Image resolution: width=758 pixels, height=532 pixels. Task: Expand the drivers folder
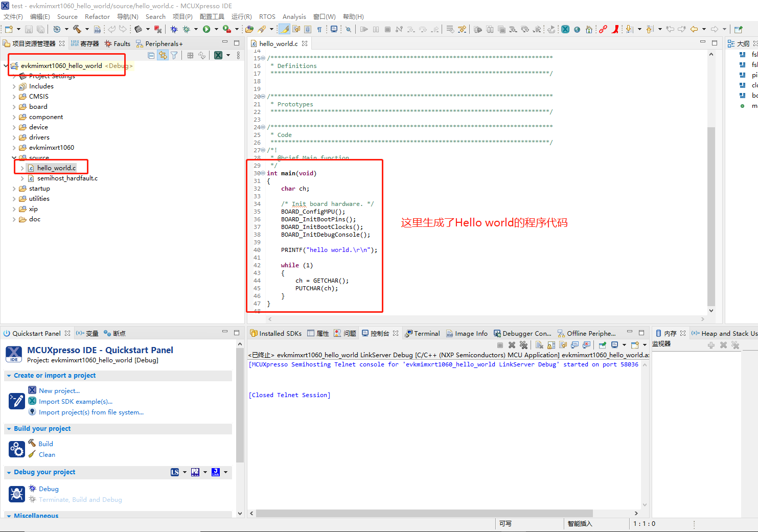pos(14,137)
